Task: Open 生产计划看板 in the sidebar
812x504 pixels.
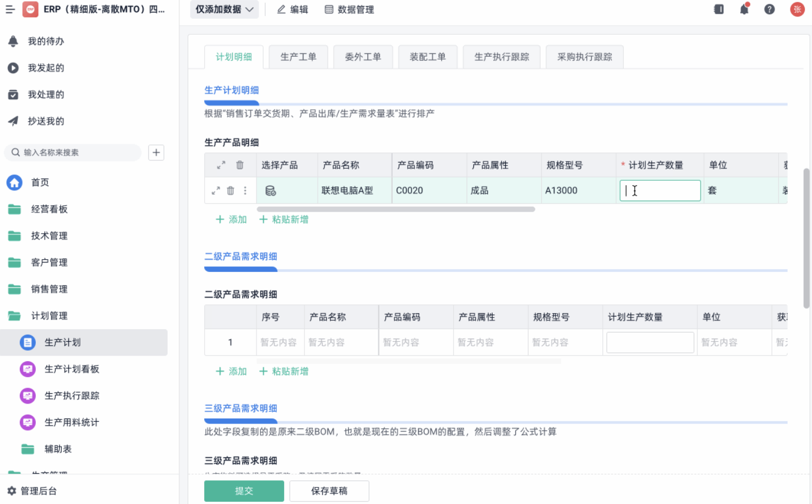Action: coord(72,369)
